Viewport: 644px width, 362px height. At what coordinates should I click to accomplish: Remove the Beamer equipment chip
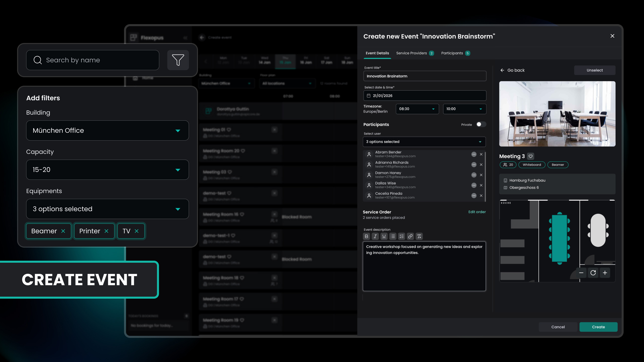click(63, 231)
